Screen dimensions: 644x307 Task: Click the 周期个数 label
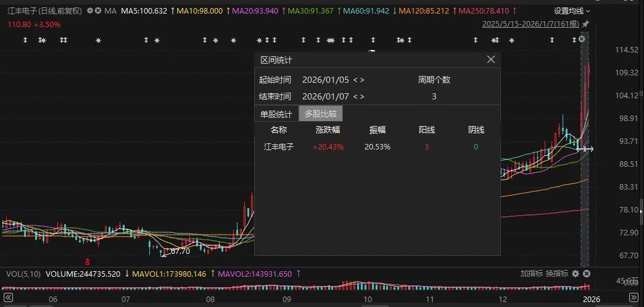tap(434, 80)
